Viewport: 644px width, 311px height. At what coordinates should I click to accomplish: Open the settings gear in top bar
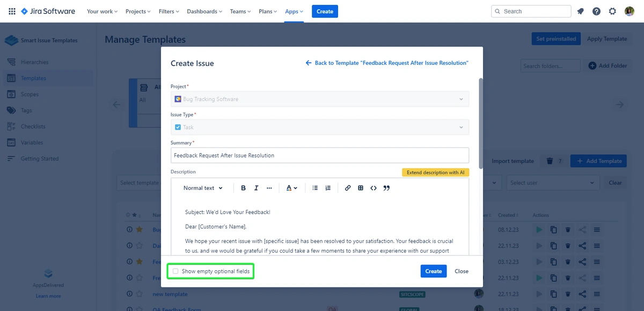click(612, 11)
